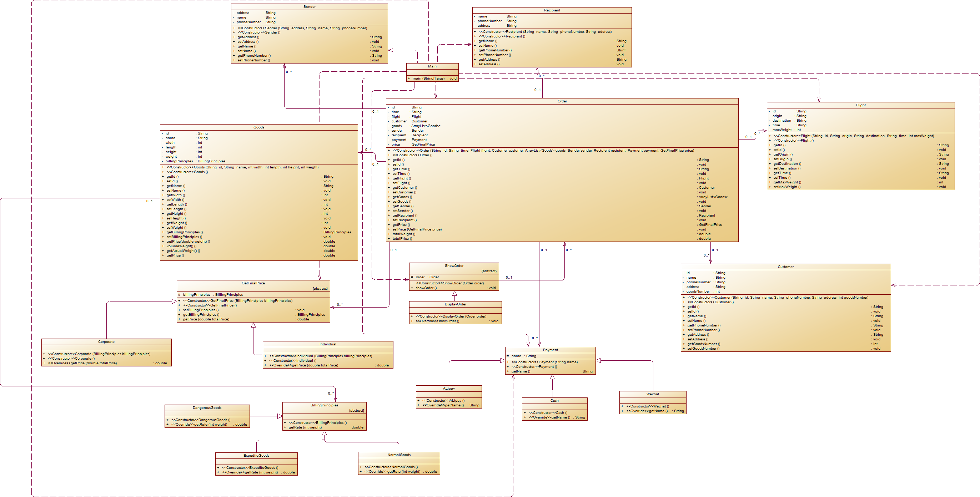Click the ALipay class box title

click(448, 389)
